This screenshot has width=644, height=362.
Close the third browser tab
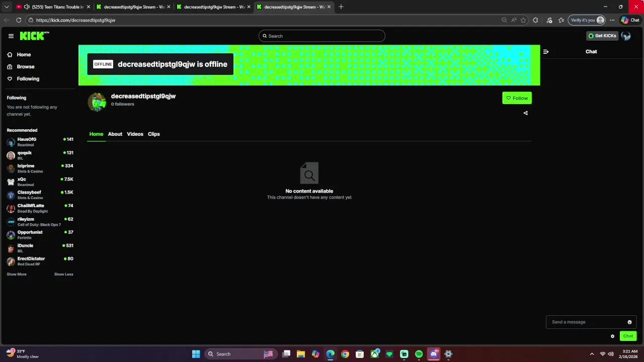[249, 7]
